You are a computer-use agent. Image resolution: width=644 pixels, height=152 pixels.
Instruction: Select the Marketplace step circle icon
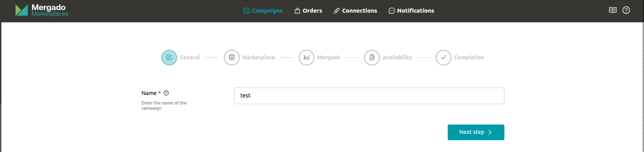click(232, 57)
